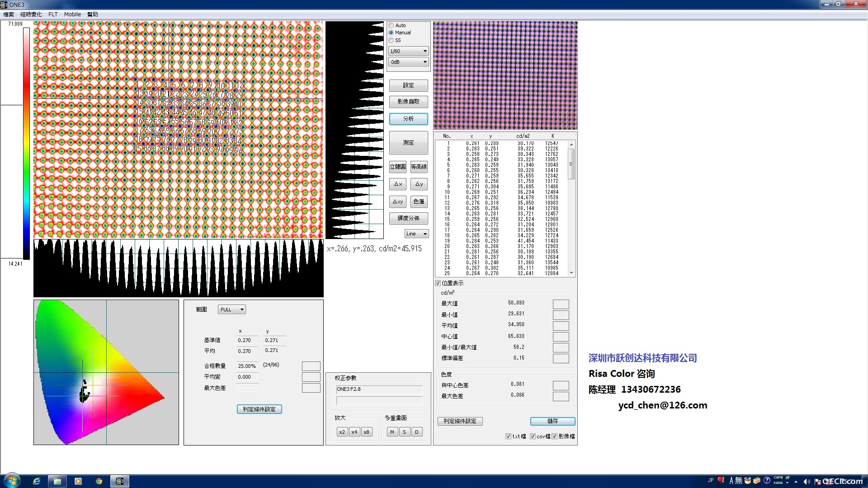The width and height of the screenshot is (868, 488).
Task: Open Google Chrome from the taskbar
Action: tap(99, 481)
